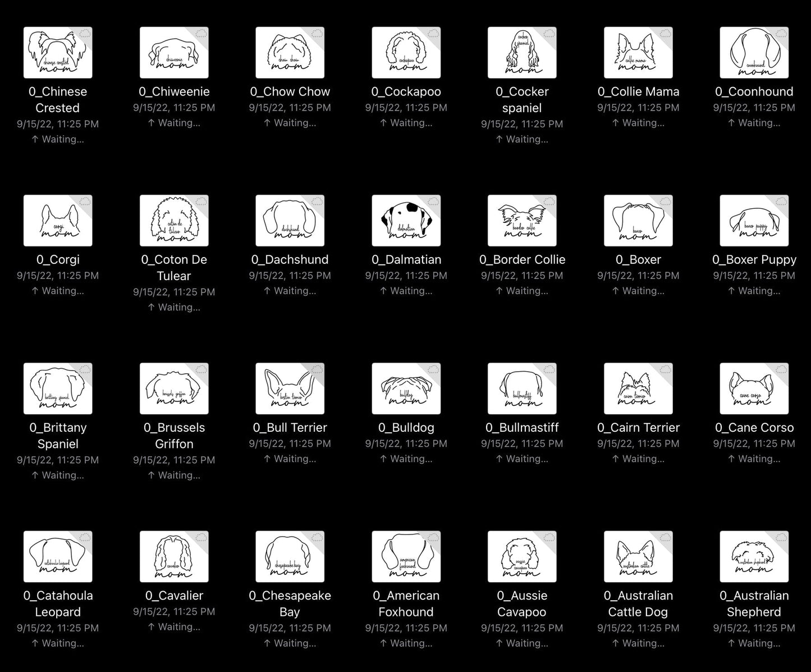Open the 0_Coton De Tulear thumbnail
The width and height of the screenshot is (811, 672).
174,221
